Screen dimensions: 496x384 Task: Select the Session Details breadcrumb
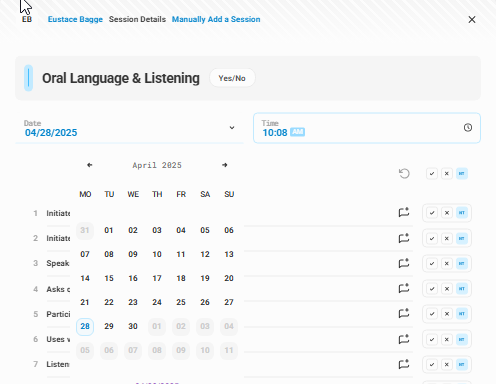coord(137,19)
